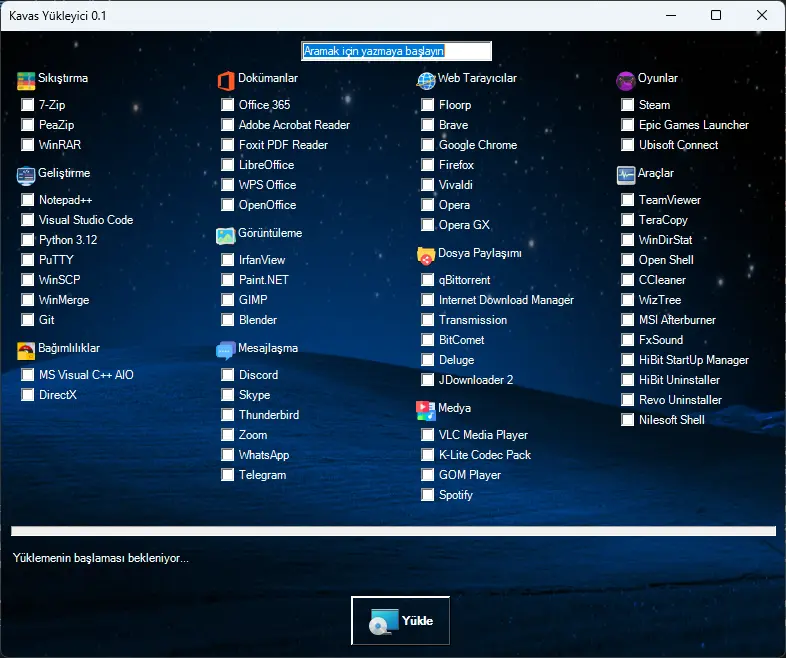This screenshot has width=786, height=658.
Task: Click the Dokümanlar office icon
Action: pos(226,81)
